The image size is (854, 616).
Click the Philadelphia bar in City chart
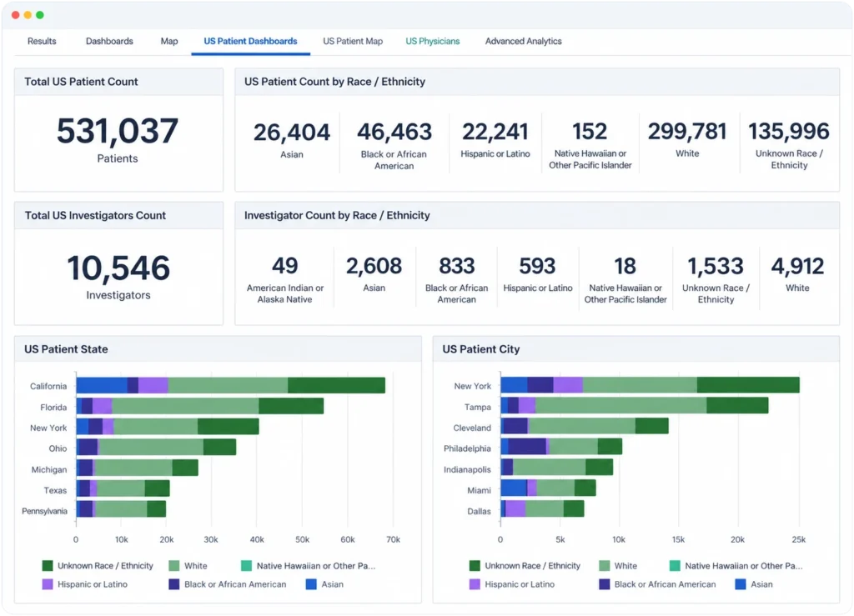tap(561, 447)
